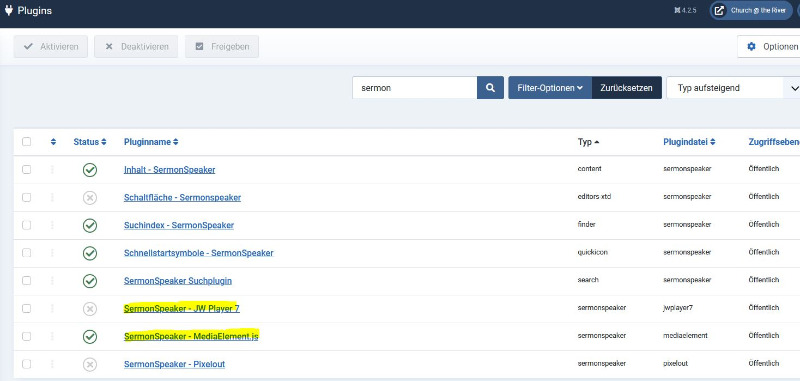800x381 pixels.
Task: Toggle enabled status of Inhalt - SermonSpeaker
Action: tap(90, 170)
